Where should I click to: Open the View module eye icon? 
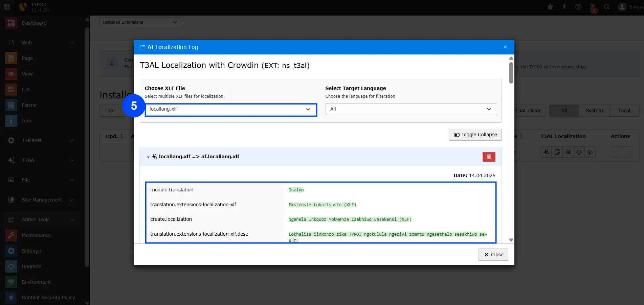[11, 74]
